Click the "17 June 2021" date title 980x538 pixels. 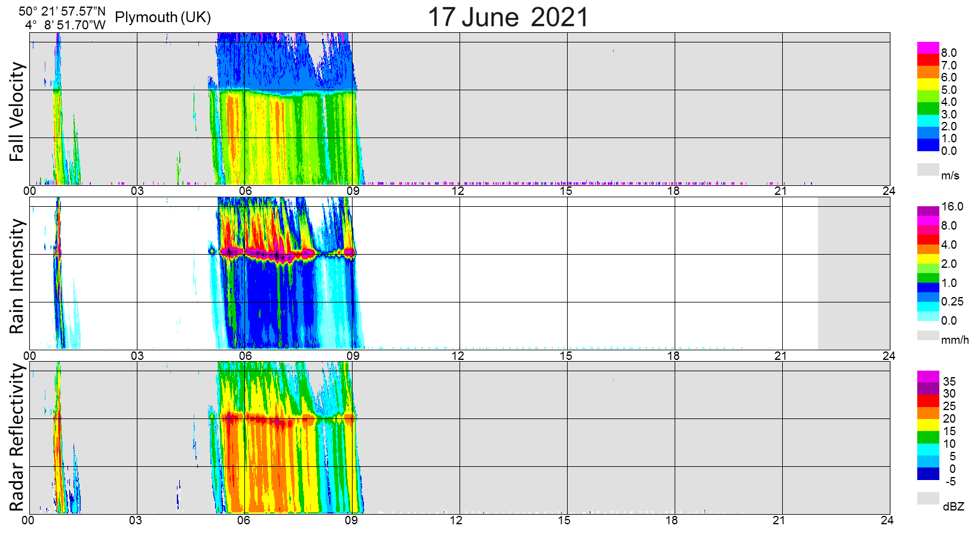pos(508,17)
